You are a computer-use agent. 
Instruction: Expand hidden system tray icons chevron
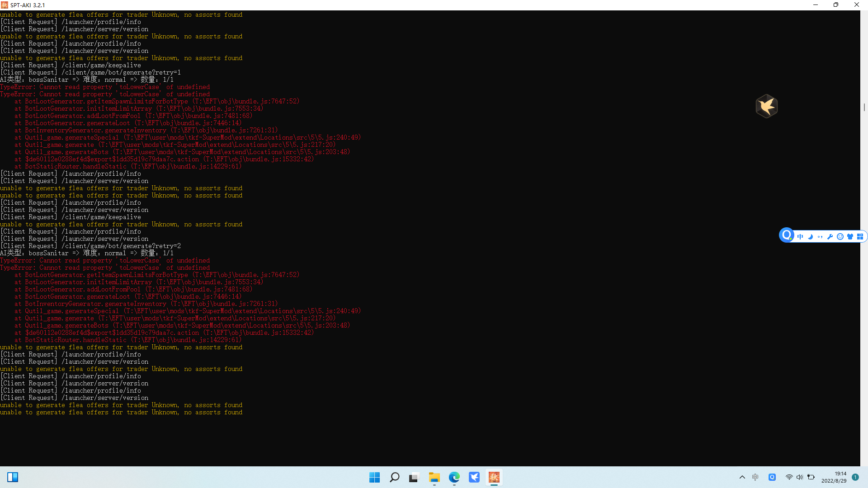[x=742, y=477]
